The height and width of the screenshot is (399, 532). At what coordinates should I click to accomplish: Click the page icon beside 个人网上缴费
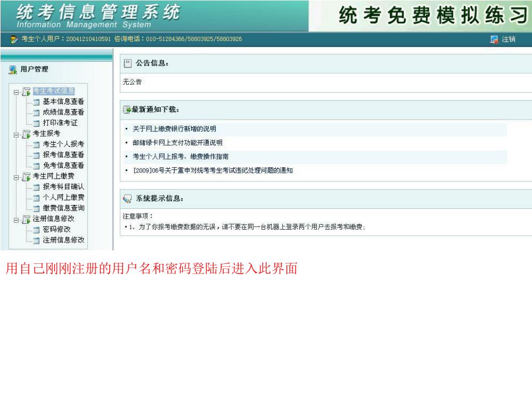(36, 198)
